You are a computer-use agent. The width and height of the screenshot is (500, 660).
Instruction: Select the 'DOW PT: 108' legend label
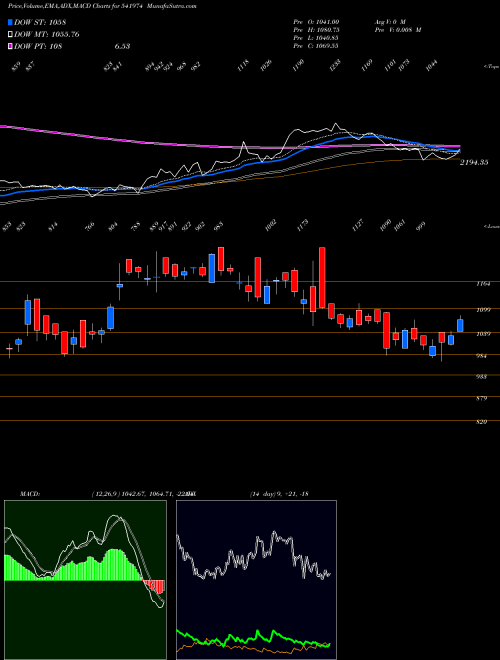tap(38, 46)
